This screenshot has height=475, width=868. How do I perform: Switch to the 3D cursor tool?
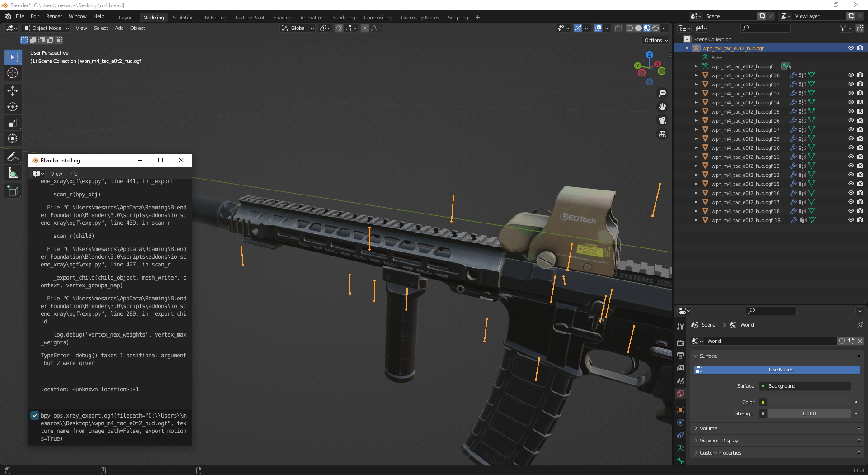pyautogui.click(x=12, y=73)
